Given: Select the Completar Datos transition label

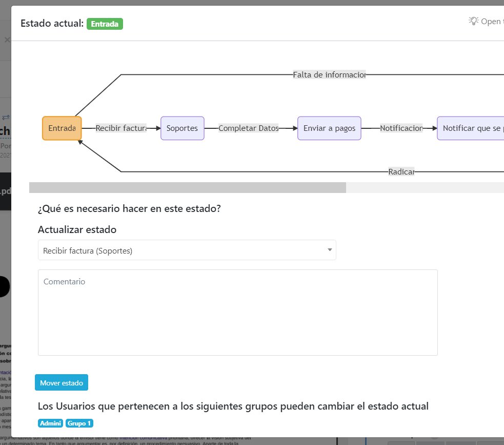Looking at the screenshot, I should (249, 128).
